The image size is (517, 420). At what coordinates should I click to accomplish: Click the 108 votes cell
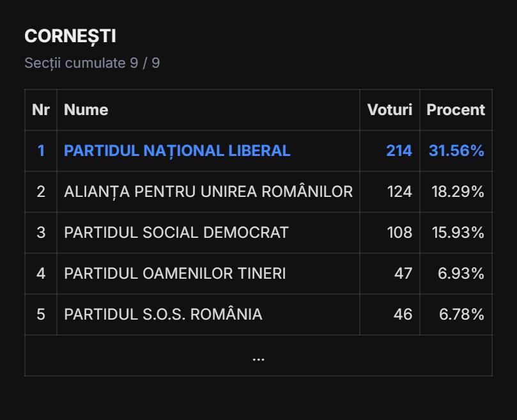pyautogui.click(x=399, y=233)
